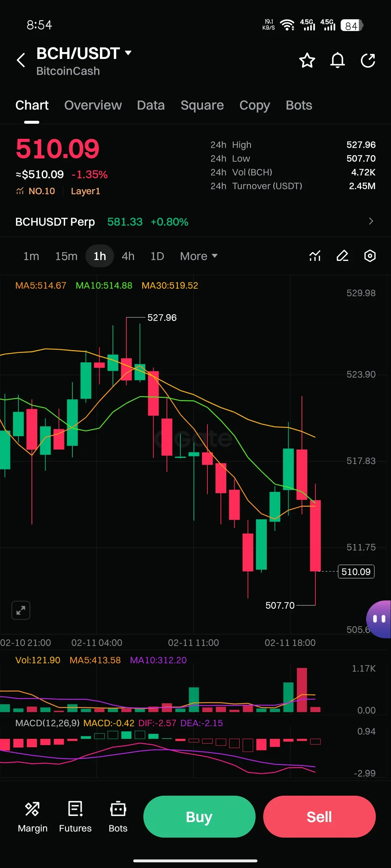391x868 pixels.
Task: Open chart indicators icon
Action: coord(315,256)
